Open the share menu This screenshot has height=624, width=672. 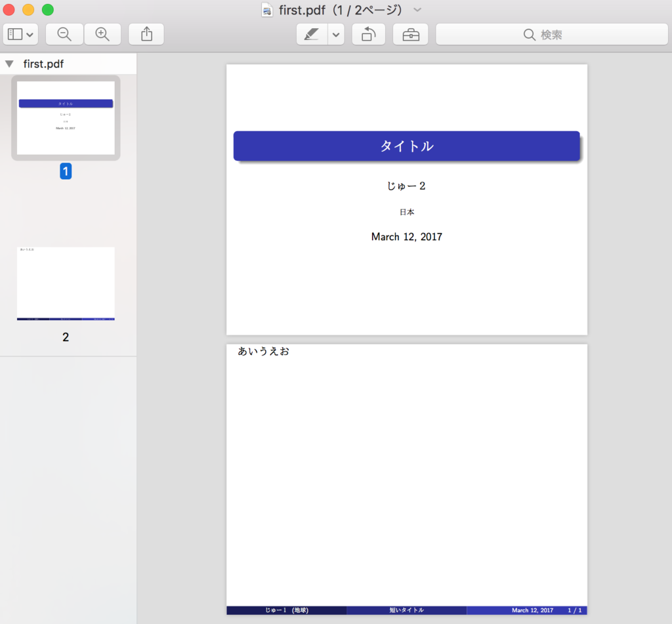coord(146,34)
